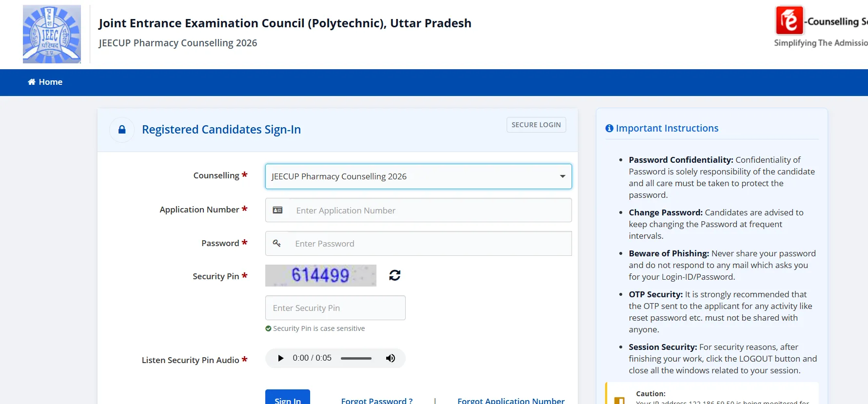Focus the Enter Security Pin field
This screenshot has height=404, width=868.
click(335, 308)
